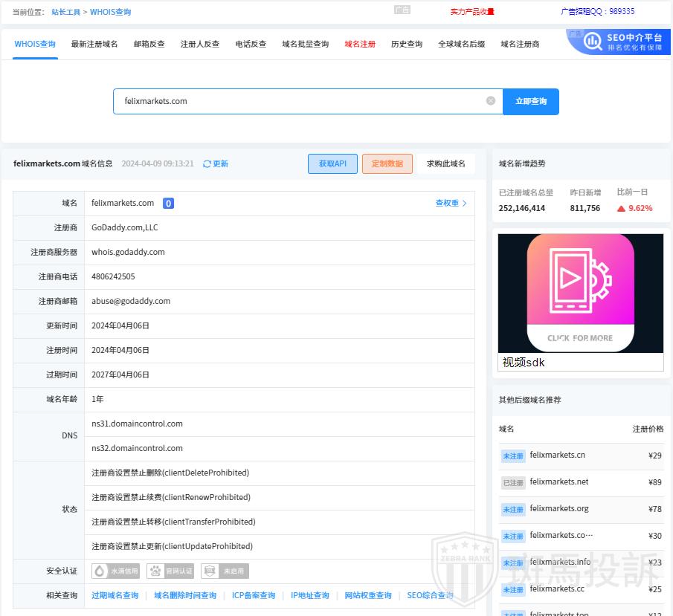Click the 视频sdk ad thumbnail
The image size is (673, 616).
[580, 294]
